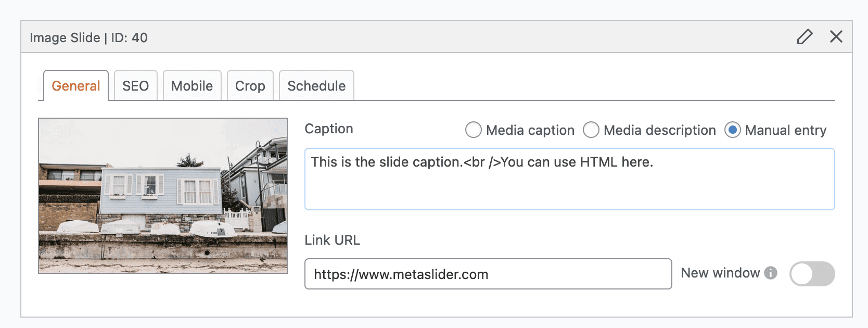The image size is (868, 328).
Task: Switch to the Mobile tab
Action: [x=192, y=85]
